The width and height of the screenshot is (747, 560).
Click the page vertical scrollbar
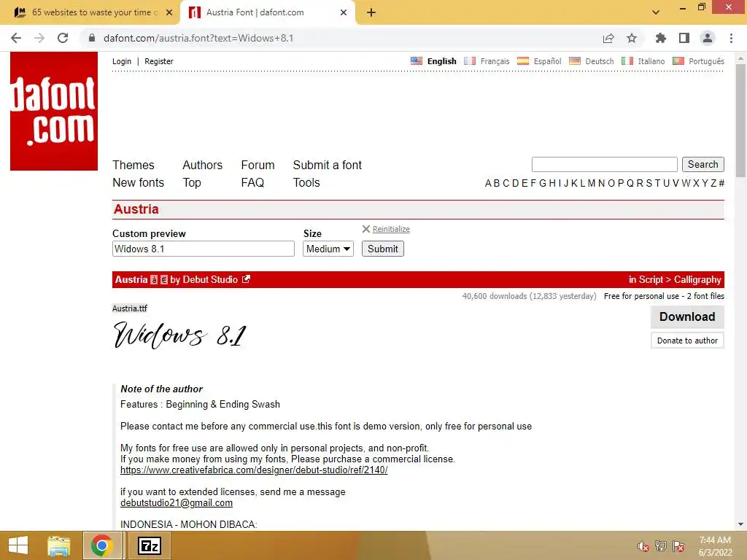pos(740,121)
